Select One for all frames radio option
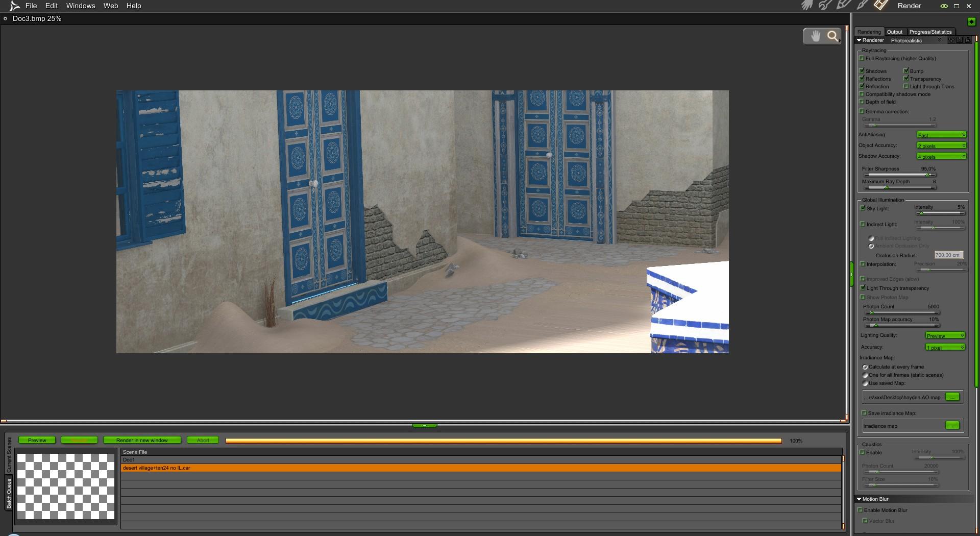The height and width of the screenshot is (536, 980). tap(865, 375)
